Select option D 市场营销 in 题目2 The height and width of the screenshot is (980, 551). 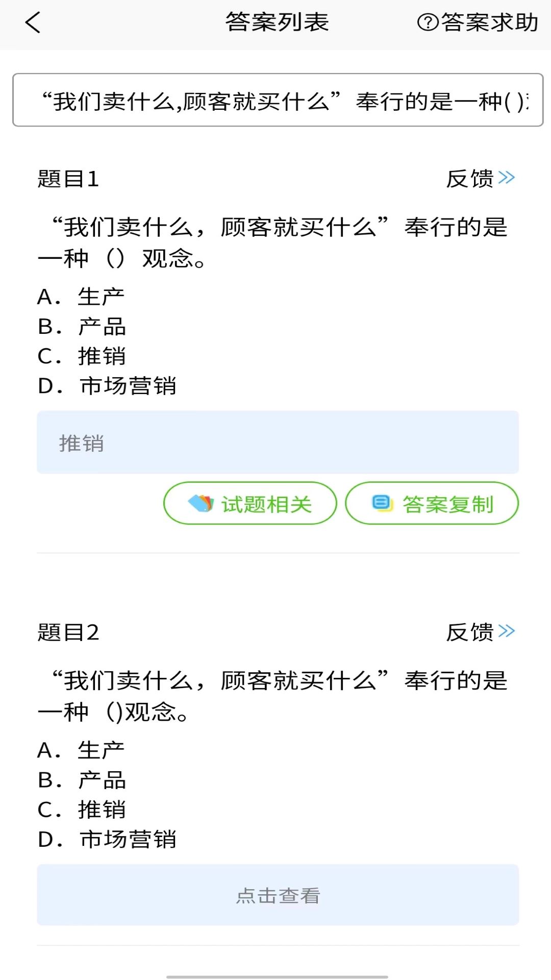click(x=107, y=840)
